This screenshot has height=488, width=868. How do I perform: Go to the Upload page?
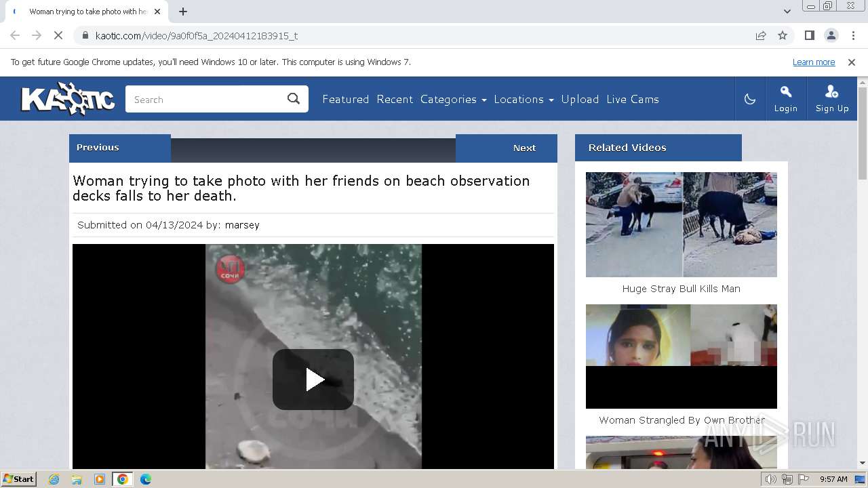(x=580, y=99)
